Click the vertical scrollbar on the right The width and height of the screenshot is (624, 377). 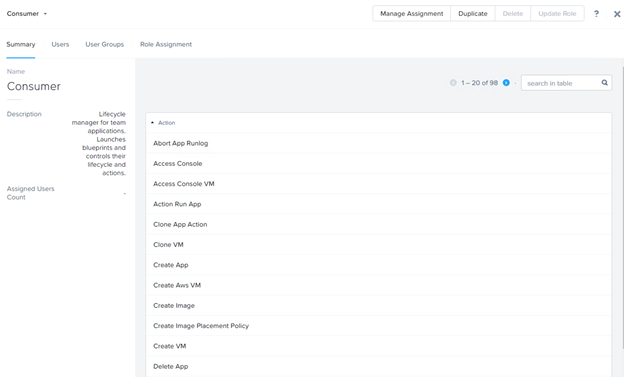[622, 207]
